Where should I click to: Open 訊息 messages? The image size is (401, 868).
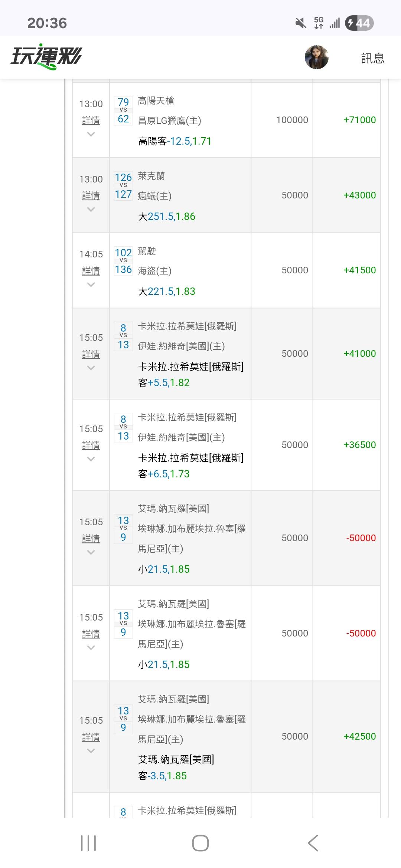372,58
